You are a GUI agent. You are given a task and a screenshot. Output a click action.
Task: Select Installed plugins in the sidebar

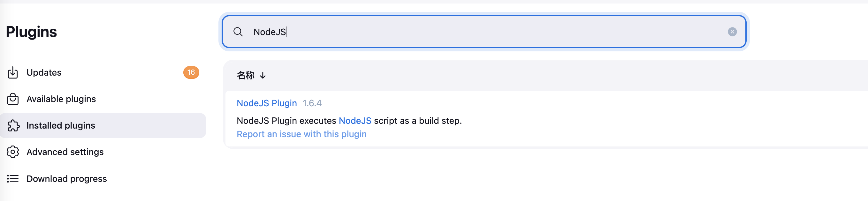(x=61, y=126)
